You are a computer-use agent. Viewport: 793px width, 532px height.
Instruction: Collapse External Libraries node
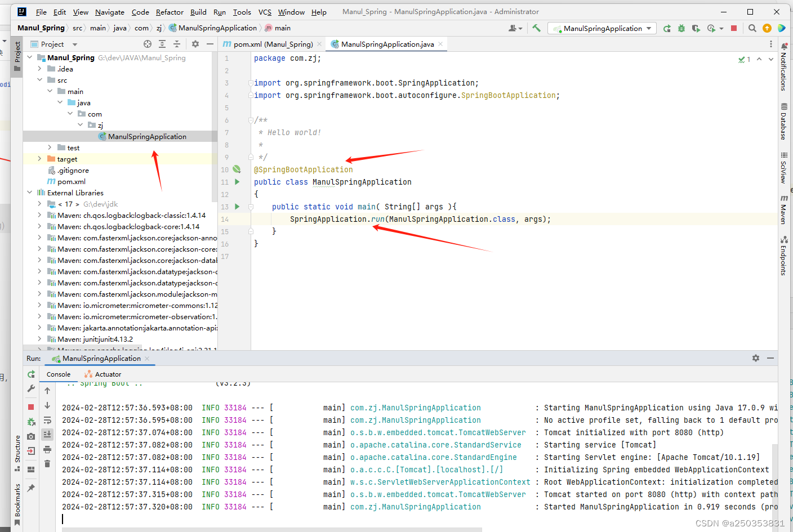click(29, 193)
